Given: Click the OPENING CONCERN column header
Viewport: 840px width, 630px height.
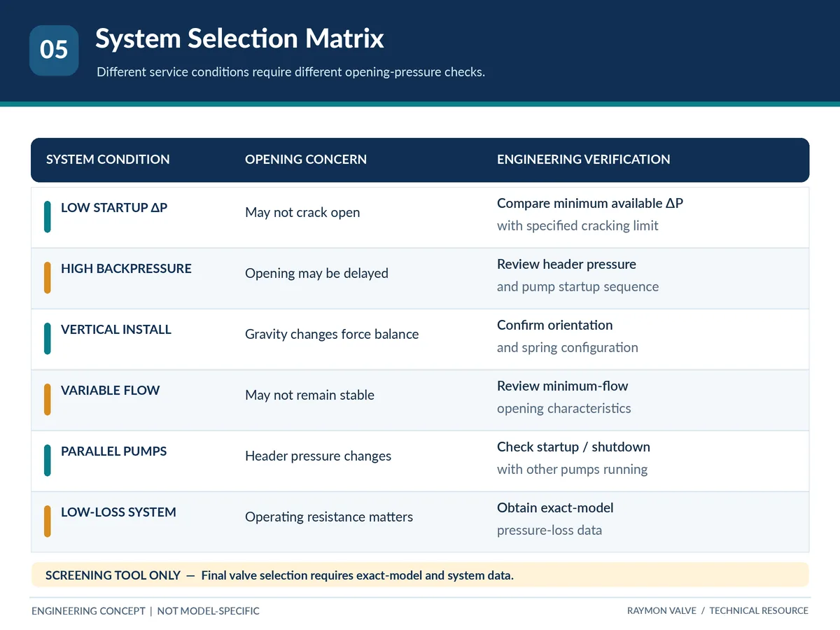Looking at the screenshot, I should click(306, 160).
